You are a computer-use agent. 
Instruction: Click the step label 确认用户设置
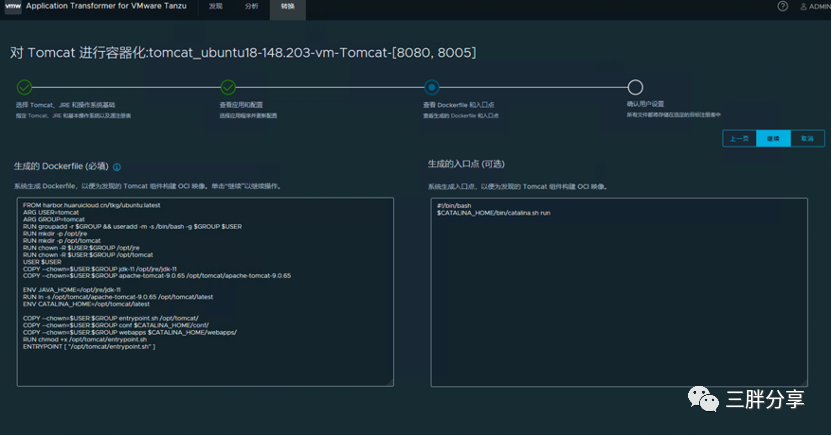pyautogui.click(x=645, y=104)
